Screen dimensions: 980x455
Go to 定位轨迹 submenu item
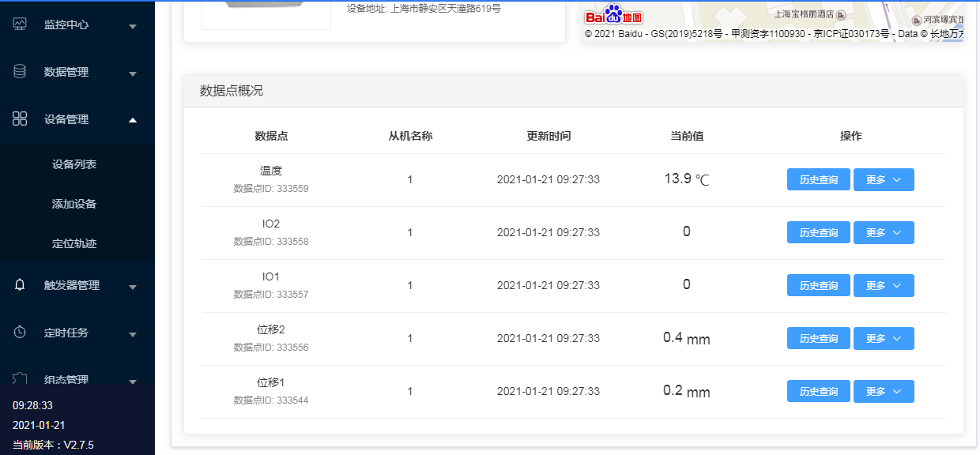74,243
